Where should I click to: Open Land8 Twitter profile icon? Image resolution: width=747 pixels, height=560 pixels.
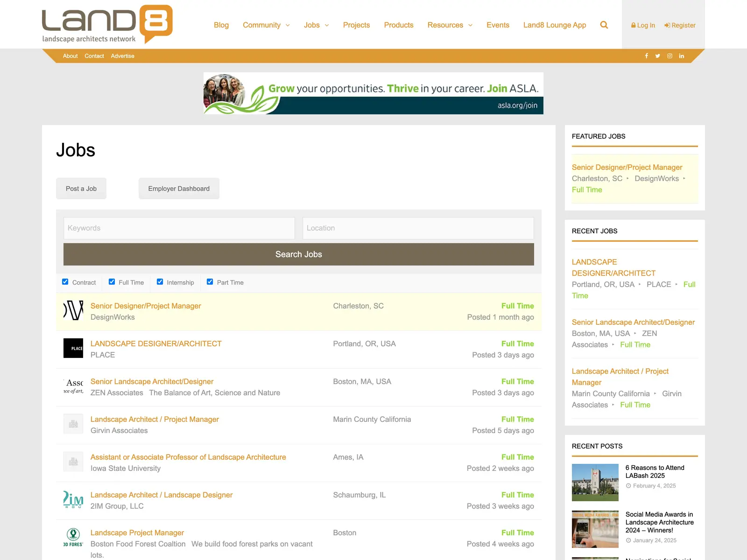(658, 56)
